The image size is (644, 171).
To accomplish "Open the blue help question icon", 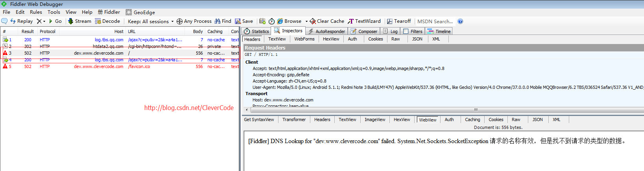I will pyautogui.click(x=460, y=21).
